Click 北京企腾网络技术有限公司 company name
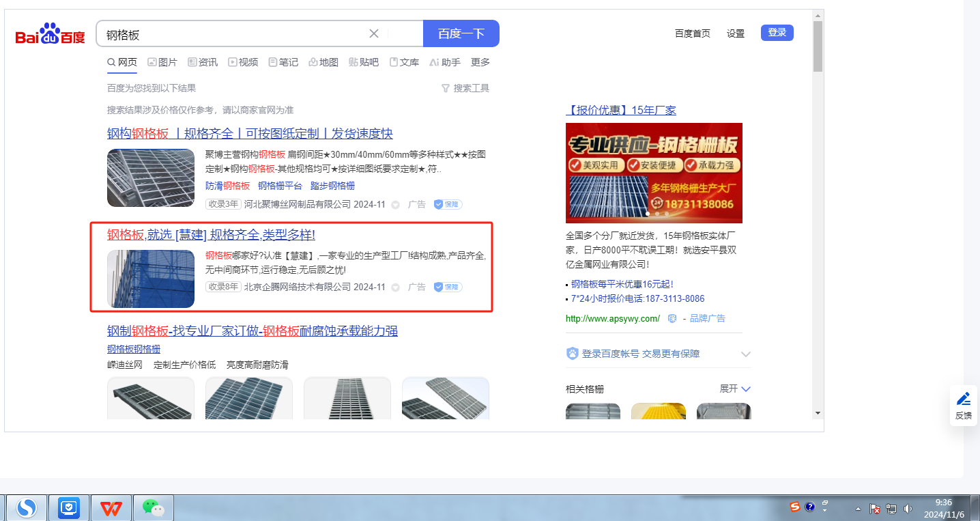This screenshot has width=980, height=521. tap(298, 287)
